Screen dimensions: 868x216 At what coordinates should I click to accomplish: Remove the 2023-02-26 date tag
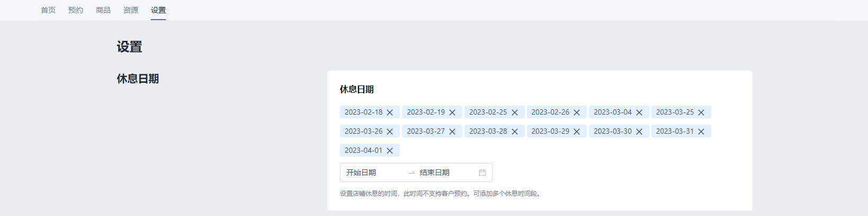click(x=577, y=113)
